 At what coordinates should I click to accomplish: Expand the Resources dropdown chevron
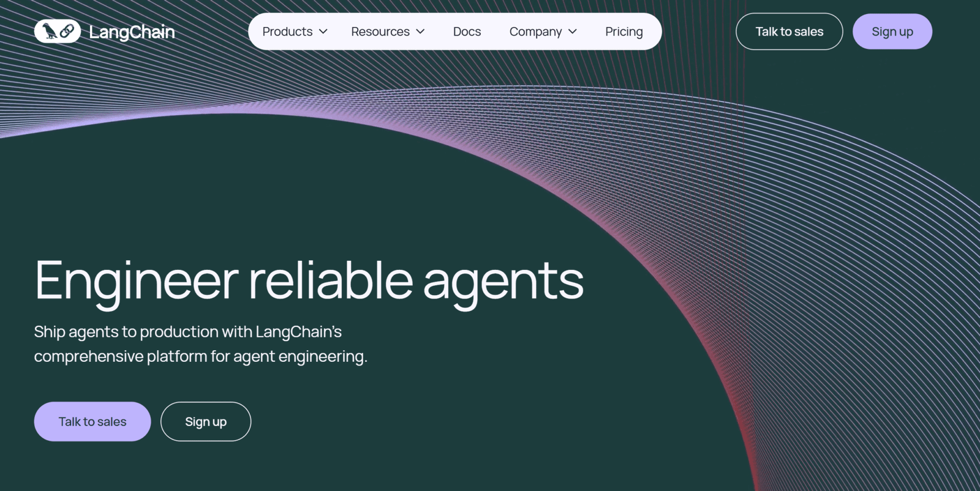pos(420,31)
